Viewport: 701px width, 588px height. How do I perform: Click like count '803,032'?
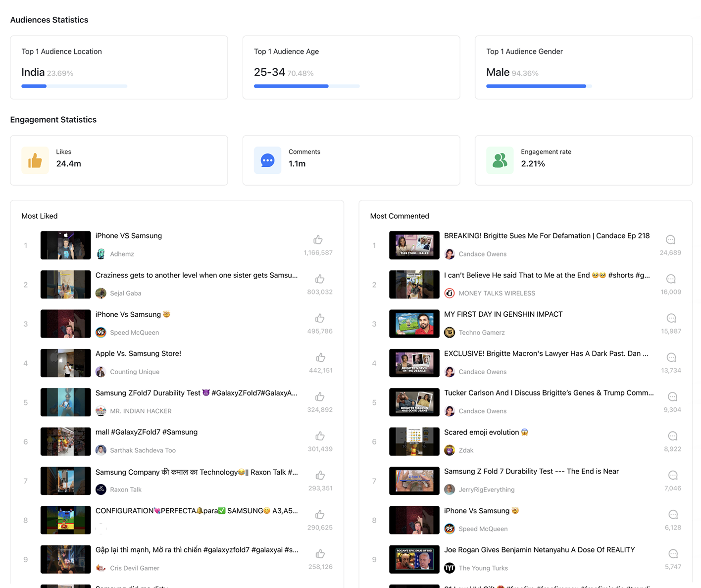320,292
